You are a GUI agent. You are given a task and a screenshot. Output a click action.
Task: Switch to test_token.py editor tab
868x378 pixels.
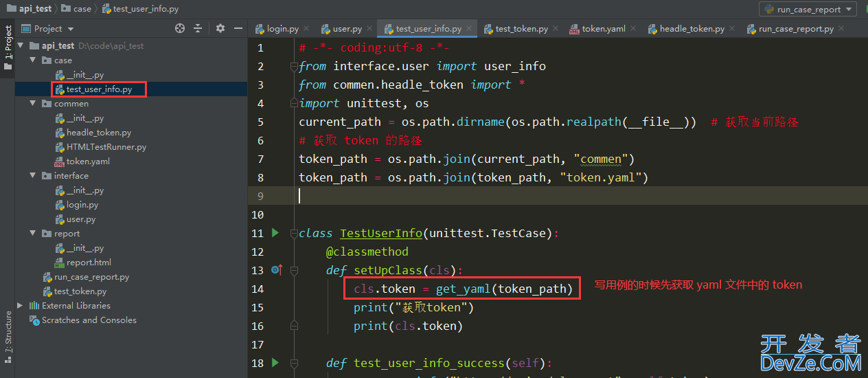pyautogui.click(x=521, y=29)
